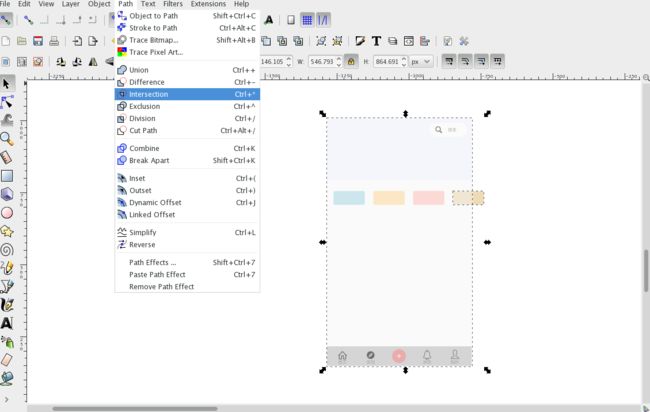Toggle scale rounded corners with rectangles
Screen dimensions: 650x412
point(465,62)
